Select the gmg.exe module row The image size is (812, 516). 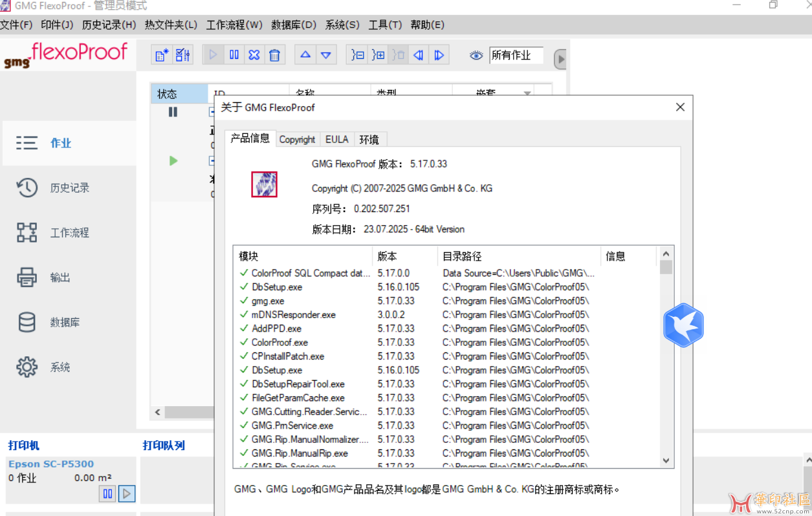click(x=446, y=301)
